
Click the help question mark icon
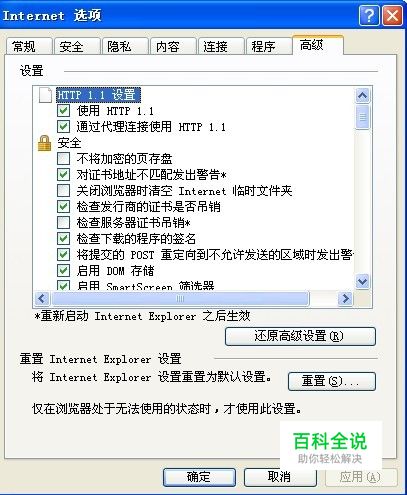click(x=369, y=15)
